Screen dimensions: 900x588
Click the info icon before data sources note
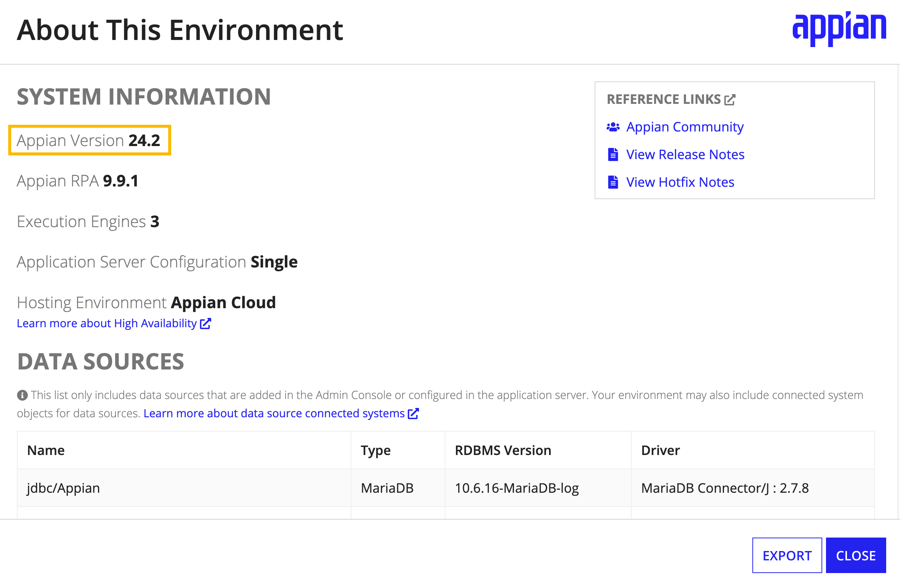(x=22, y=395)
